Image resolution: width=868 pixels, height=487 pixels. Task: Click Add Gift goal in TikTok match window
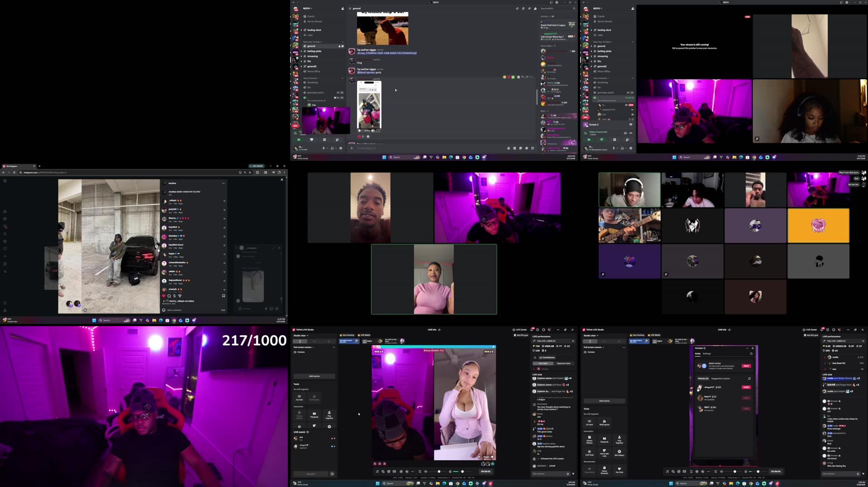pyautogui.click(x=521, y=335)
